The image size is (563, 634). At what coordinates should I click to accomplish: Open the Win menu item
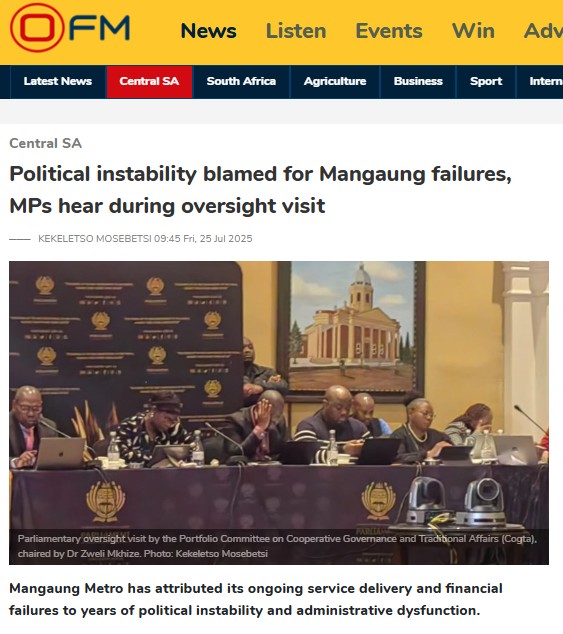[473, 31]
